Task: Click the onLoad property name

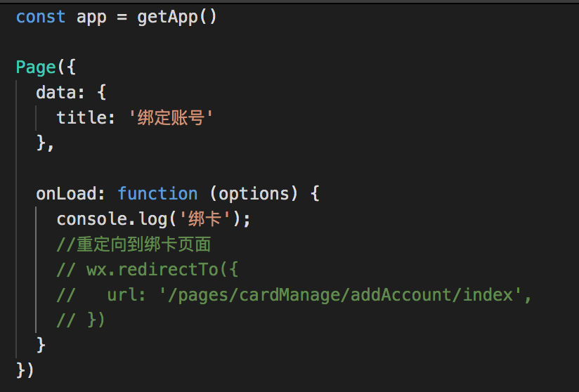Action: (x=66, y=194)
